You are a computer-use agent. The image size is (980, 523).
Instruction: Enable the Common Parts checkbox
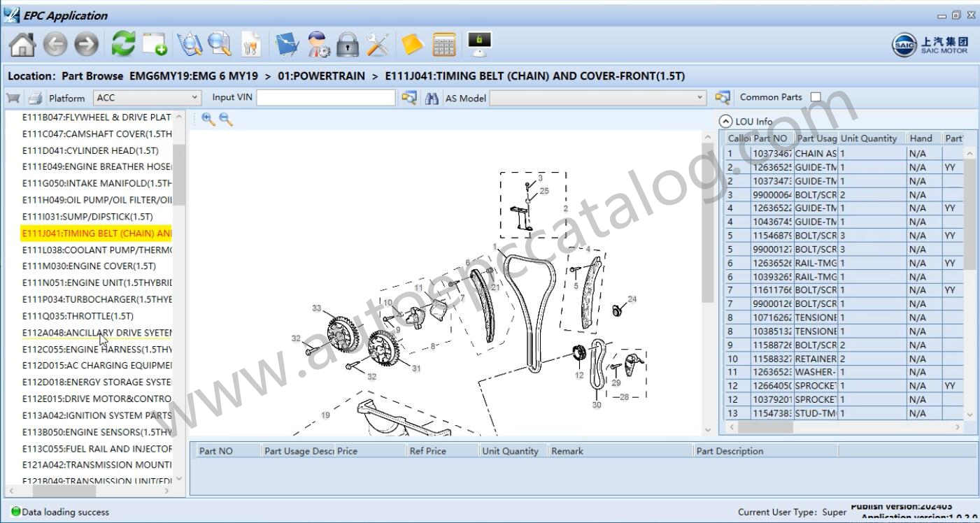coord(816,96)
